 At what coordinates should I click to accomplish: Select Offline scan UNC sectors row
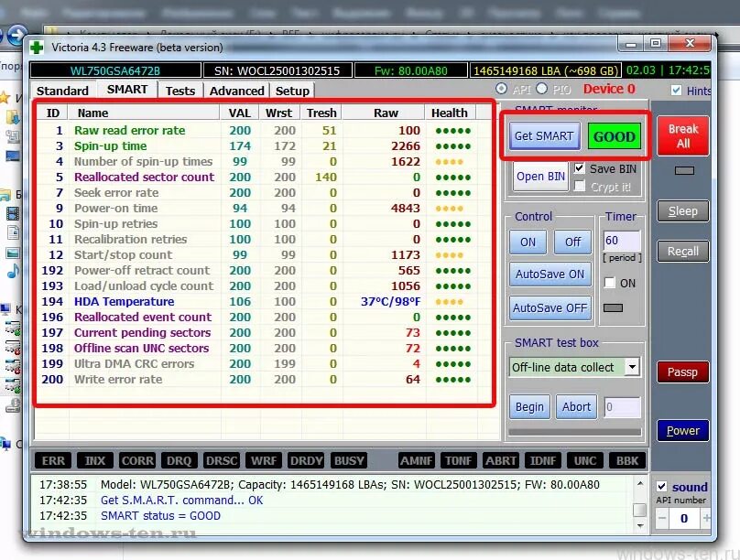click(x=257, y=348)
